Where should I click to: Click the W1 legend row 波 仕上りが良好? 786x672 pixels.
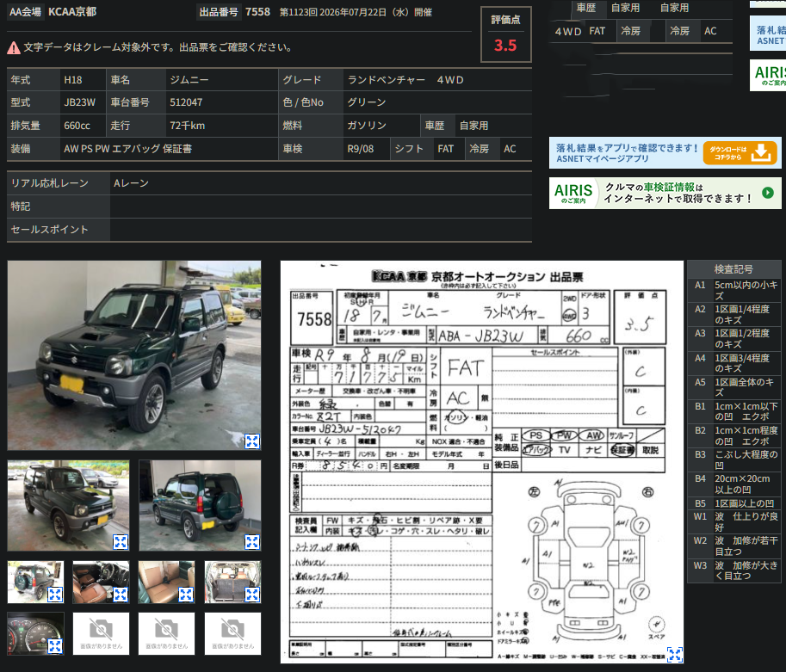[733, 522]
